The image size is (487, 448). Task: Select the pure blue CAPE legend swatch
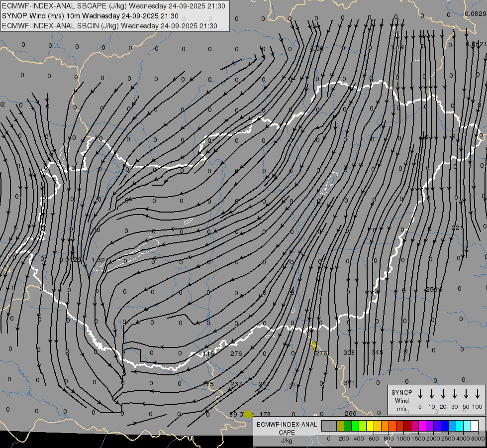pyautogui.click(x=445, y=426)
